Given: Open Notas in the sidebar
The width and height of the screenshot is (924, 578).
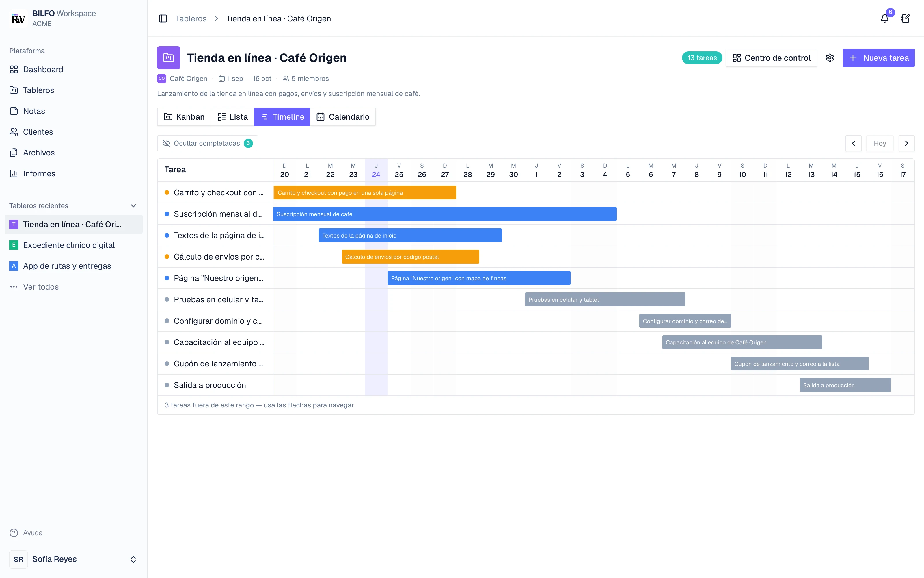Looking at the screenshot, I should click(73, 111).
